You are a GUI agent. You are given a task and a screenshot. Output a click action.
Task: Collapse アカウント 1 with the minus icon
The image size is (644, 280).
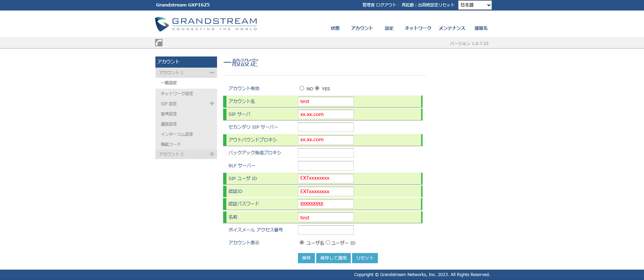[x=212, y=73]
